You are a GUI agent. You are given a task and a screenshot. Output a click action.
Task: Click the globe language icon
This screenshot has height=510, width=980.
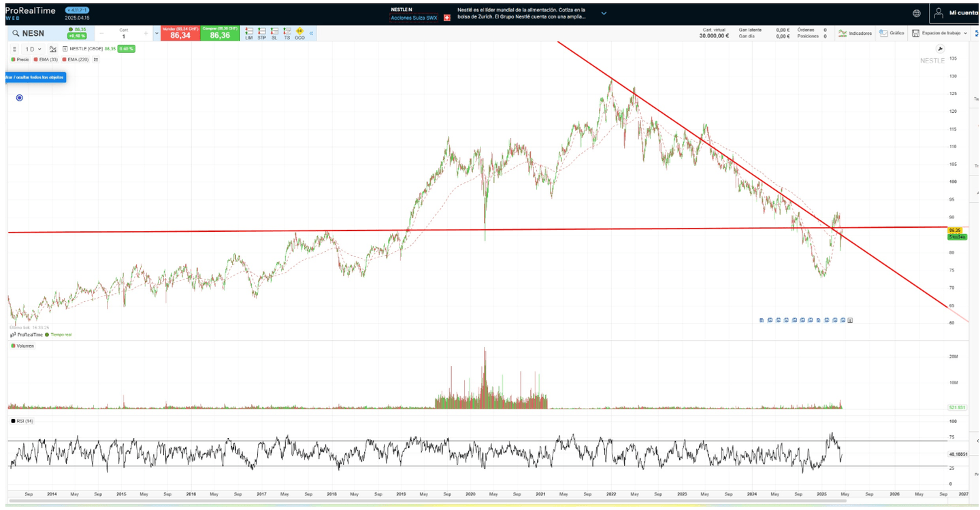[x=917, y=13]
